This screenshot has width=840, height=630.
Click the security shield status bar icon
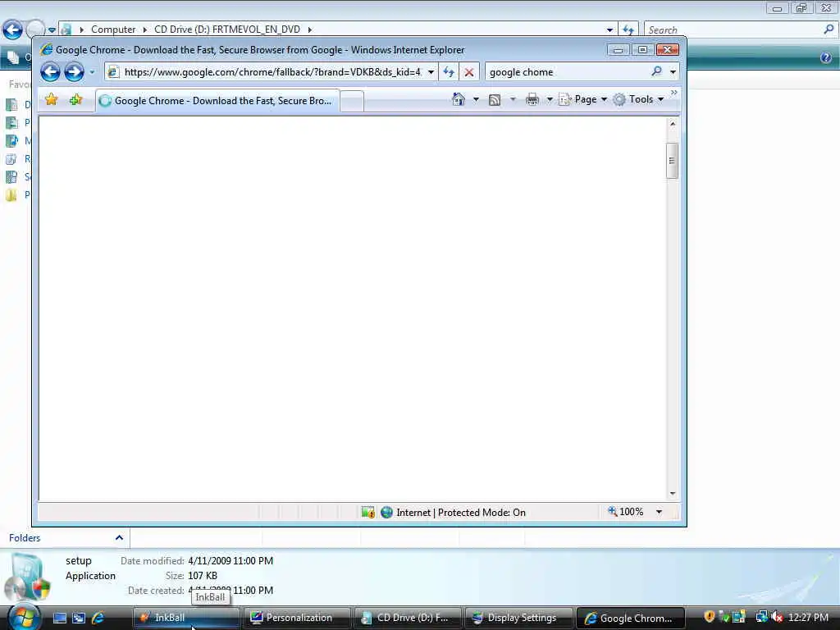click(368, 513)
